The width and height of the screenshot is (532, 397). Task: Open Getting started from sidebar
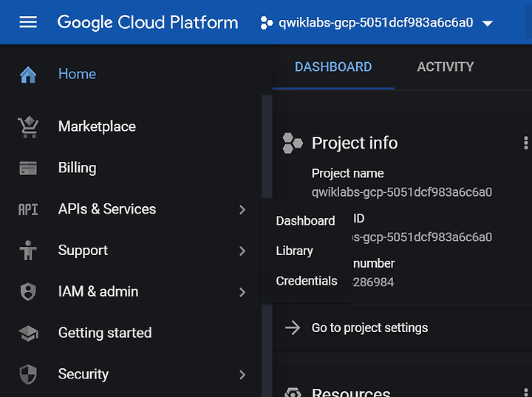pos(105,333)
